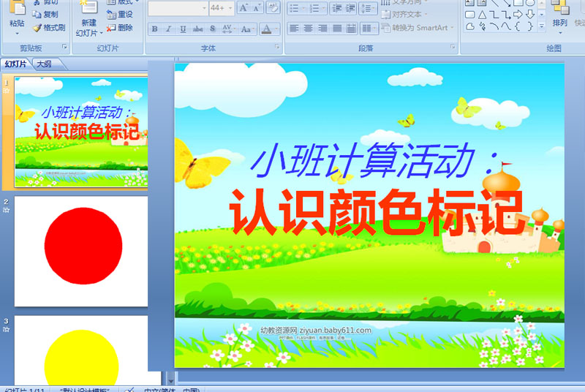The width and height of the screenshot is (585, 392).
Task: Open Change Case (Aa) dropdown
Action: [x=248, y=29]
